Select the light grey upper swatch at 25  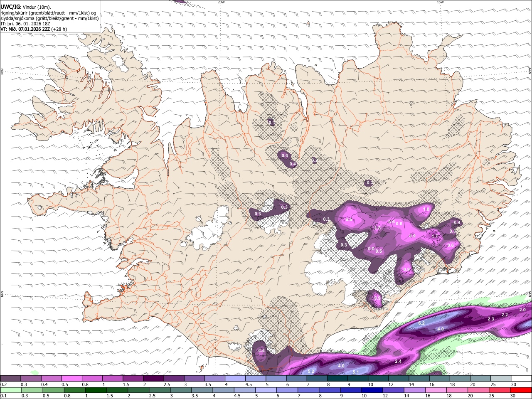point(501,379)
